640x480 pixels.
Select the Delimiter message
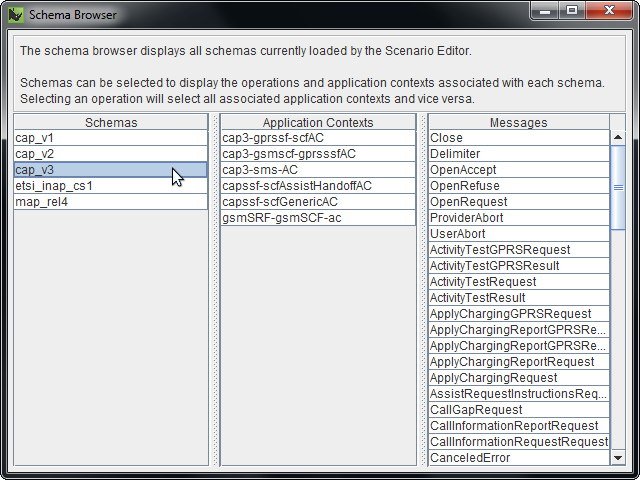[x=519, y=154]
